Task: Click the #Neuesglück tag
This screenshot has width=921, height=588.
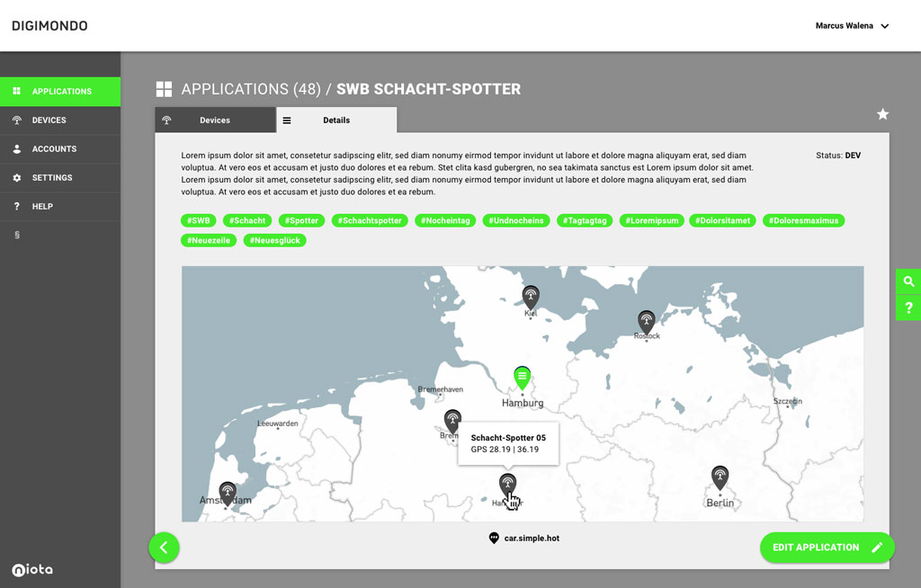Action: pos(275,240)
